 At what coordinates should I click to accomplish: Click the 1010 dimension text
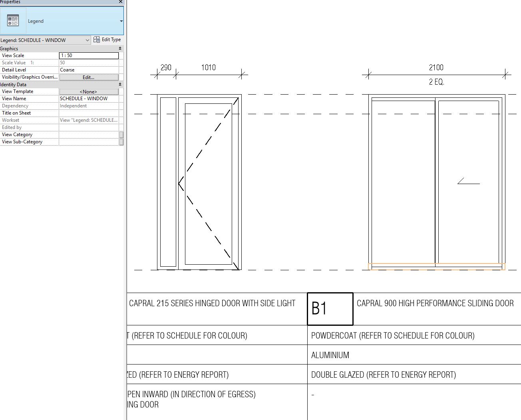[208, 67]
